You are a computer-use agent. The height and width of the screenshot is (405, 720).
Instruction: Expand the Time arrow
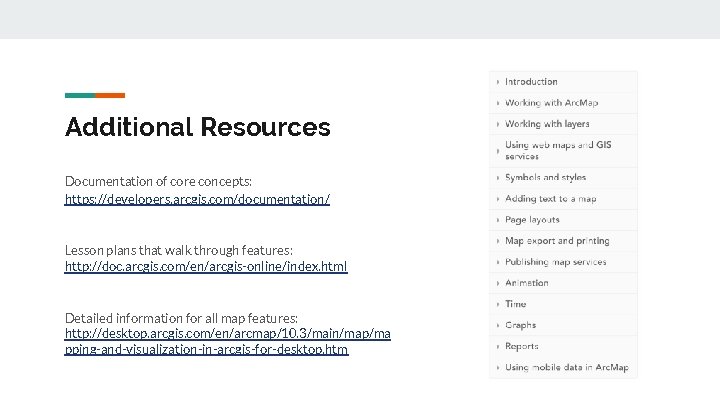point(498,304)
